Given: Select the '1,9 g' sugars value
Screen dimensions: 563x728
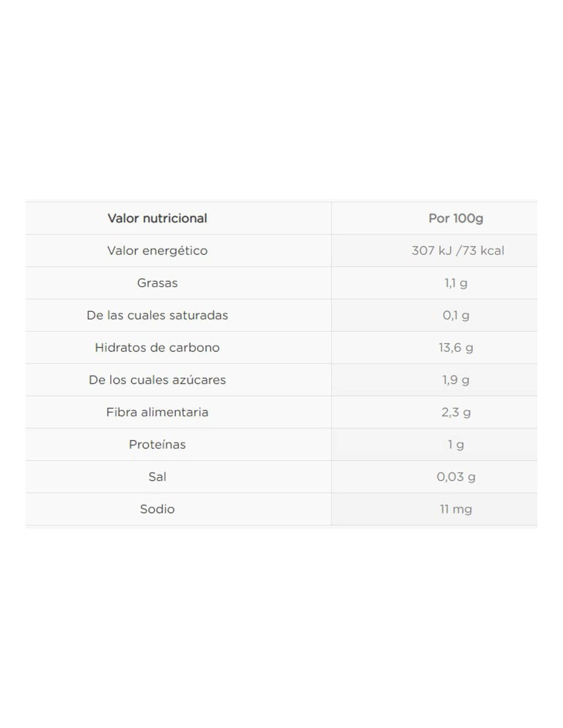Looking at the screenshot, I should [x=456, y=380].
